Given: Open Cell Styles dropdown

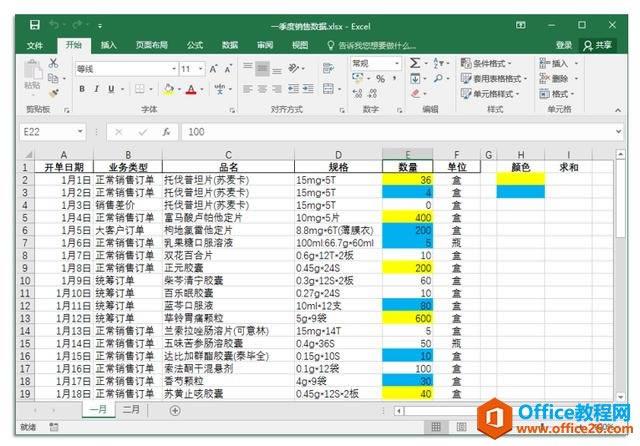Looking at the screenshot, I should point(490,94).
